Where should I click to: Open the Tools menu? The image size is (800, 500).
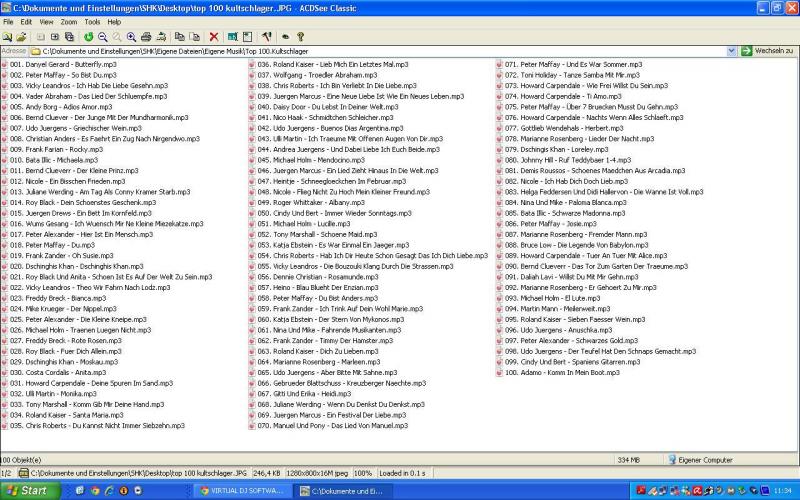click(x=92, y=22)
